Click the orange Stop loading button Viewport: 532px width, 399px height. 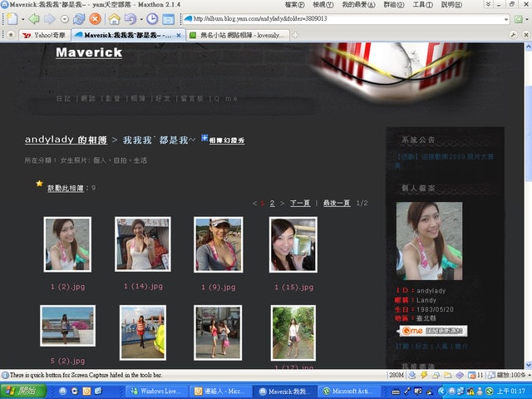[x=95, y=19]
